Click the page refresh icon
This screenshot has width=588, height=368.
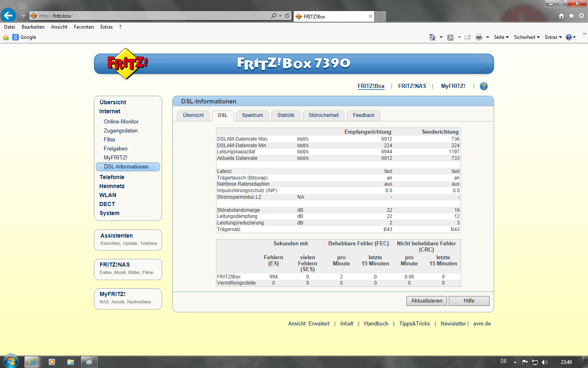(x=287, y=16)
